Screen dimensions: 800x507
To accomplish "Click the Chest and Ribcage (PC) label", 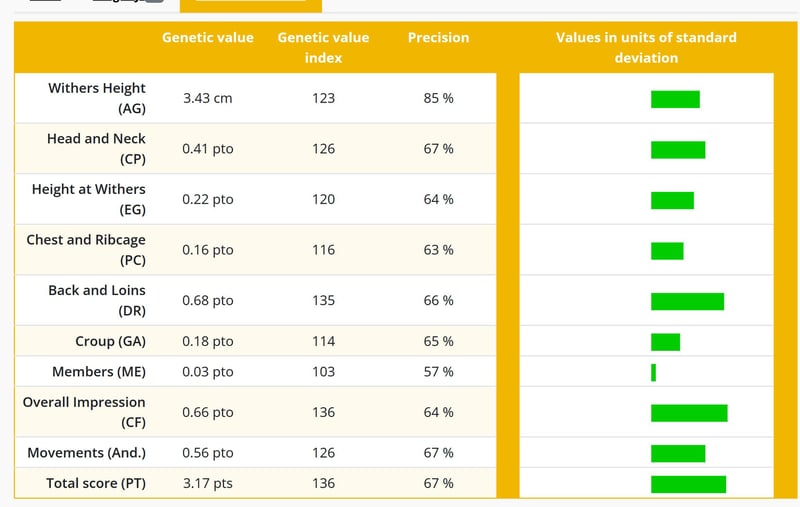I will coord(86,250).
